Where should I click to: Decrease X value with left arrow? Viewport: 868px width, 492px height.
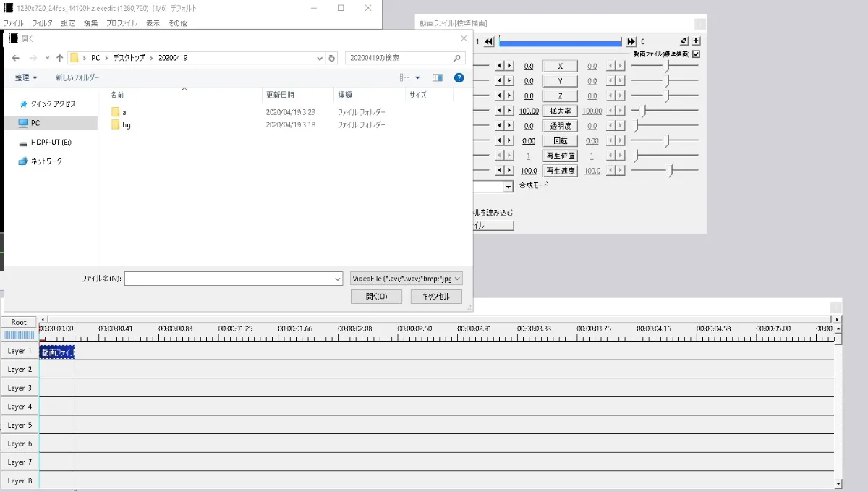tap(500, 66)
